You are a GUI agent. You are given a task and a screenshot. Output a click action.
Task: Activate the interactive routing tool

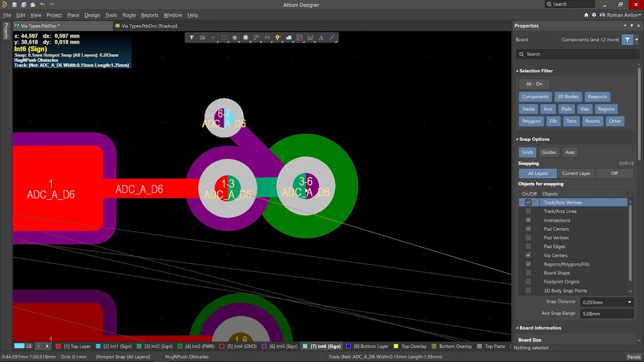point(256,37)
